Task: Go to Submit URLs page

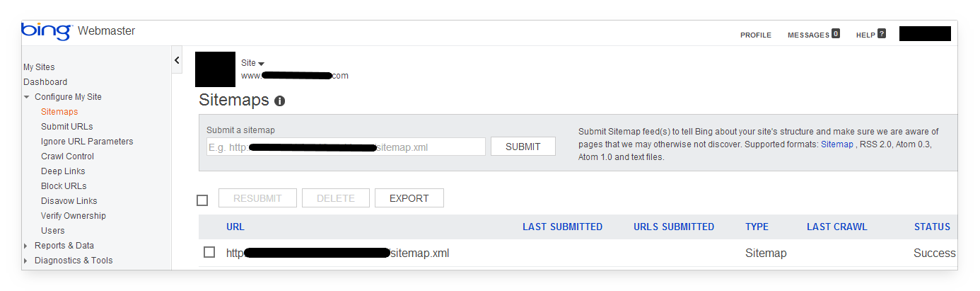Action: [x=66, y=127]
